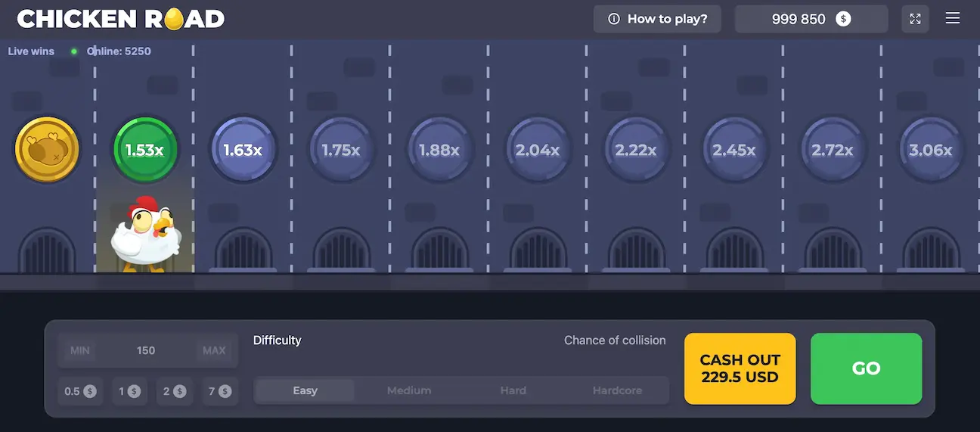Click the bet amount field showing 150
The height and width of the screenshot is (432, 980).
146,350
